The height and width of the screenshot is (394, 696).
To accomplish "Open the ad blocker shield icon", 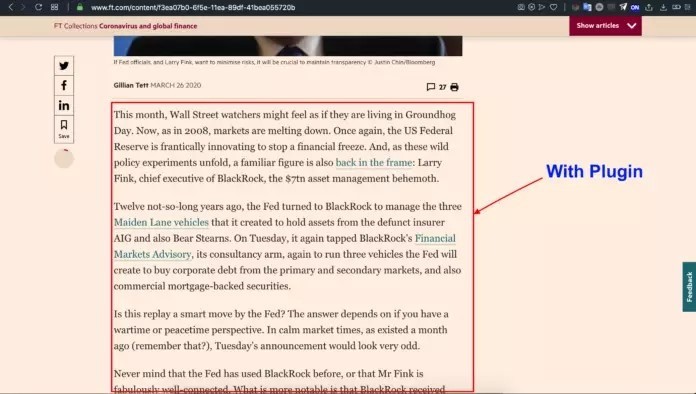I will (531, 7).
